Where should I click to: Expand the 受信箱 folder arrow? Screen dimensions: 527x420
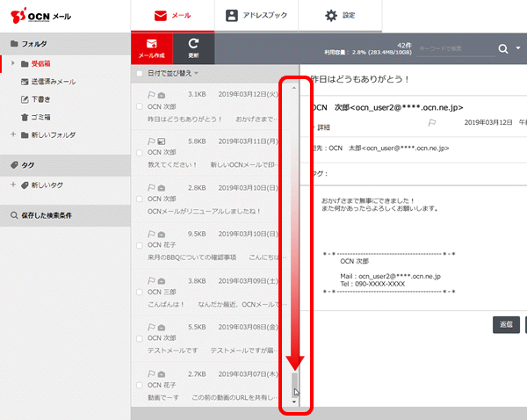pyautogui.click(x=13, y=63)
